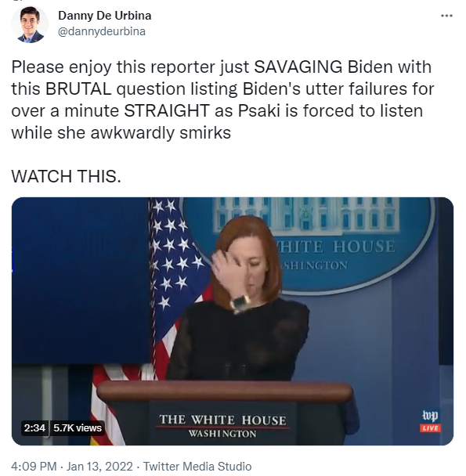Click the Jan 13, 2022 date link

99,467
